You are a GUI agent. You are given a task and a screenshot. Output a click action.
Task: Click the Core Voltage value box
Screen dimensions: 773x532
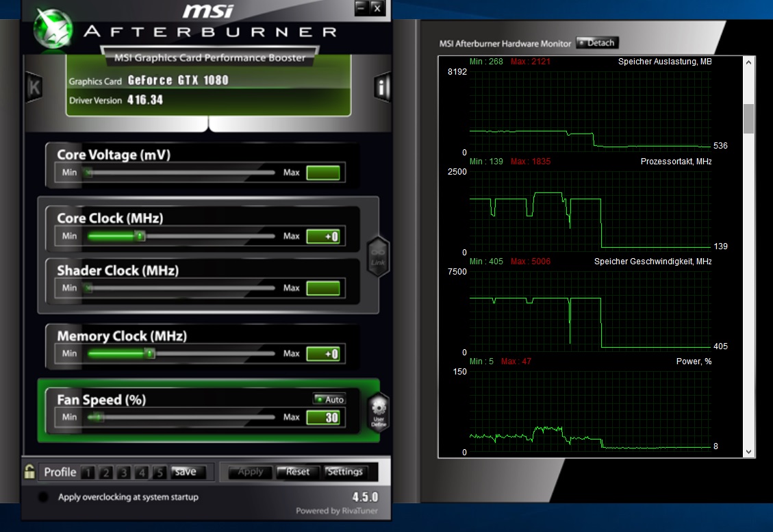pyautogui.click(x=323, y=173)
